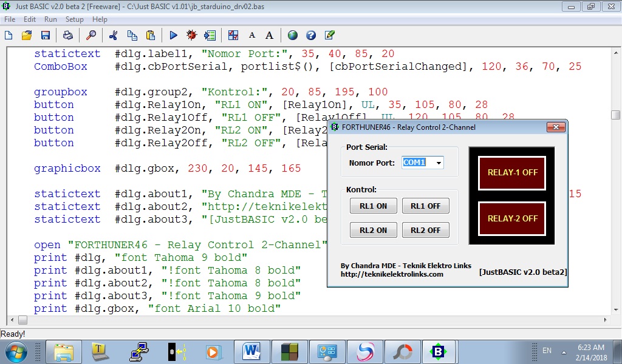Open the Setup menu
Screen dimensions: 622x364
pyautogui.click(x=74, y=19)
